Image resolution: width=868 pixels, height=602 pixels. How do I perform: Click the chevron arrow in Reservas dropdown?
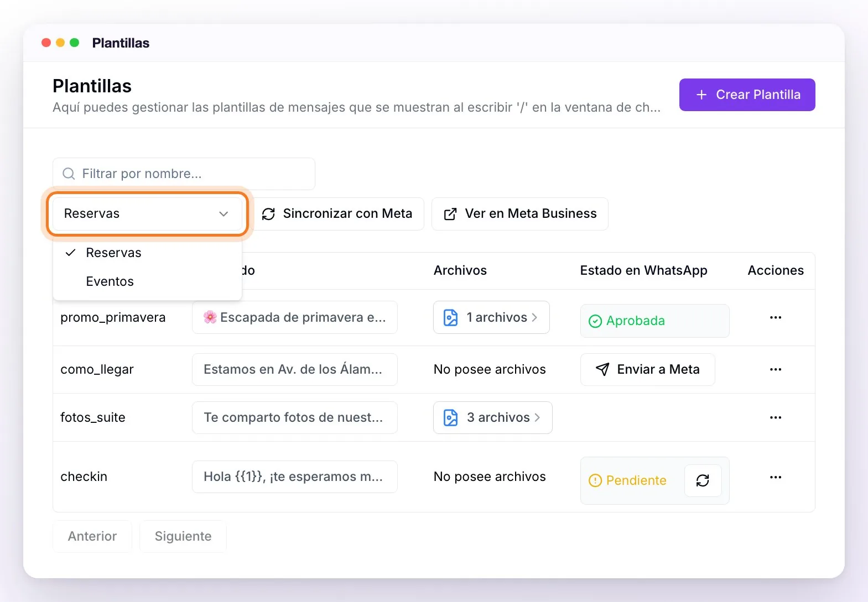[224, 214]
